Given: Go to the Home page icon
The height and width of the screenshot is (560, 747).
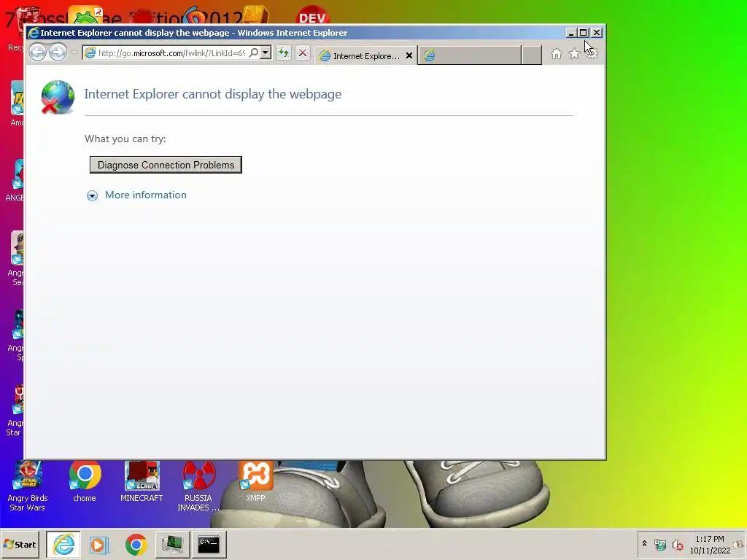Looking at the screenshot, I should 557,54.
